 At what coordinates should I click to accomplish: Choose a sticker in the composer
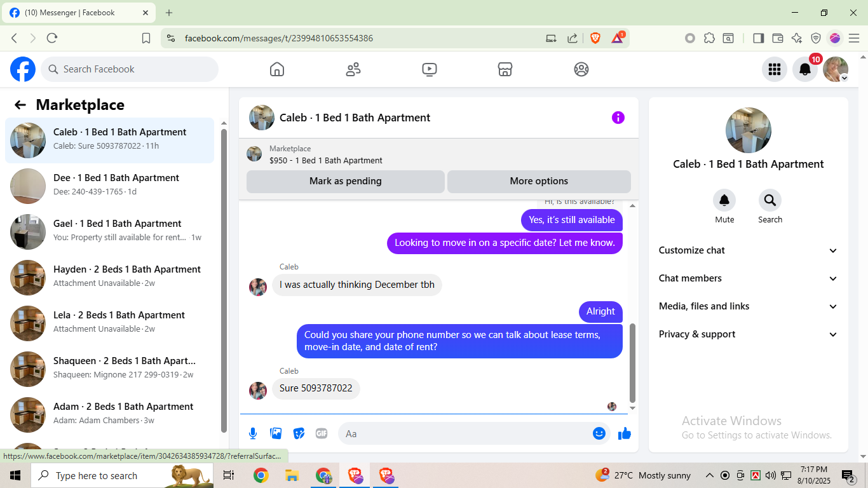pyautogui.click(x=299, y=433)
